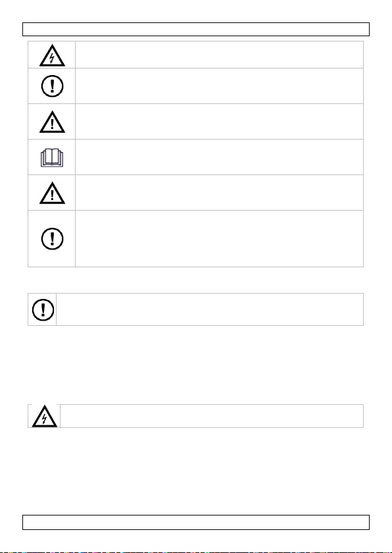Click the blank cell beside the lowest lightning triangle
Viewport: 392px width, 553px height.
(212, 416)
